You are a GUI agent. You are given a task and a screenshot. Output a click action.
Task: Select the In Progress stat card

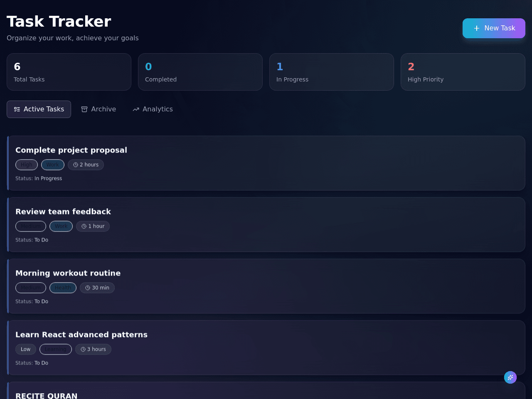pos(332,72)
